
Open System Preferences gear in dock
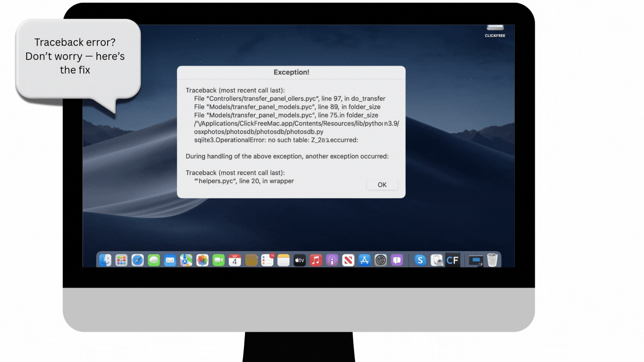click(x=381, y=260)
